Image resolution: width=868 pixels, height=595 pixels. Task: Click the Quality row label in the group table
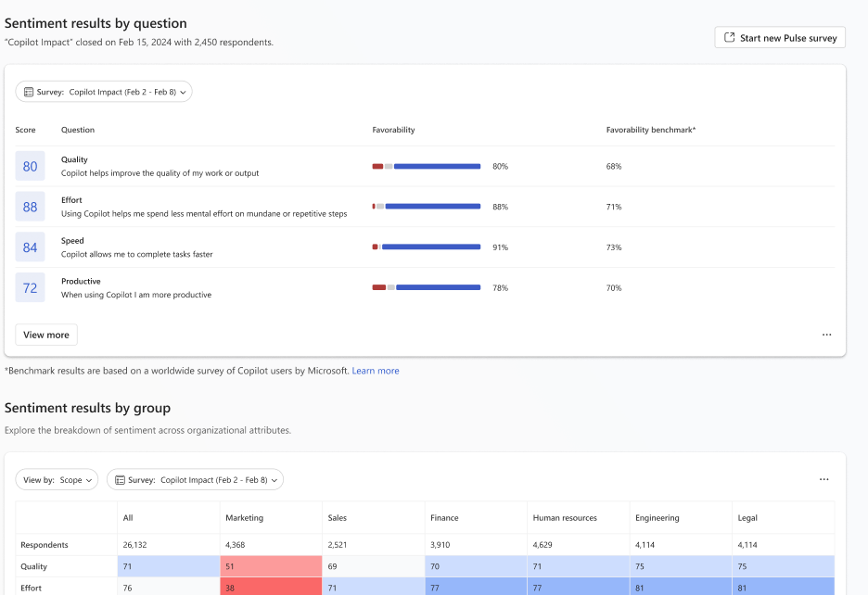click(x=33, y=566)
